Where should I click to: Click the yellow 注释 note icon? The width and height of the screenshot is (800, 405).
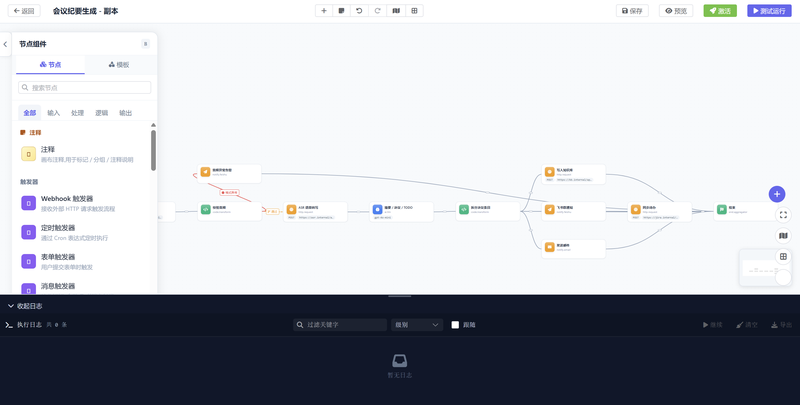(x=29, y=154)
